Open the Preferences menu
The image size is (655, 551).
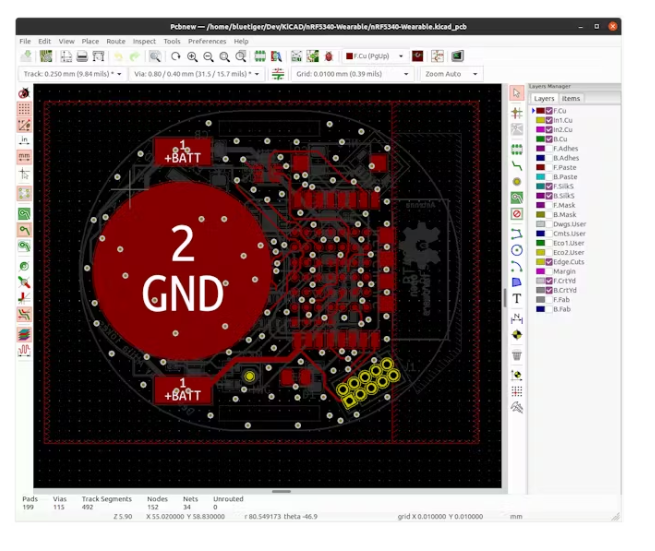pyautogui.click(x=207, y=42)
